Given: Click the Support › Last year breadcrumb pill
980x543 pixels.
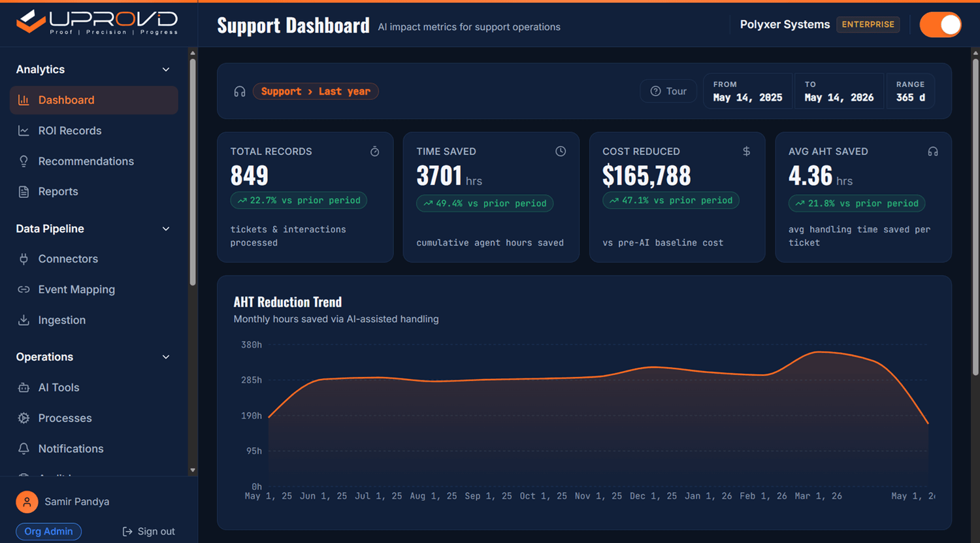Looking at the screenshot, I should tap(316, 91).
